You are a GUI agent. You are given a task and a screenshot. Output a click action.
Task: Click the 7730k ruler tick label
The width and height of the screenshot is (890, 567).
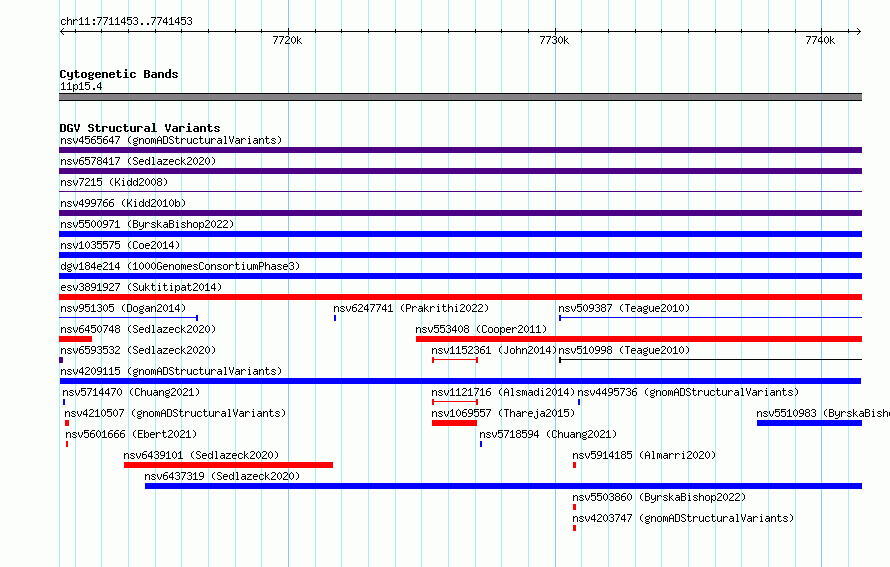coord(554,40)
